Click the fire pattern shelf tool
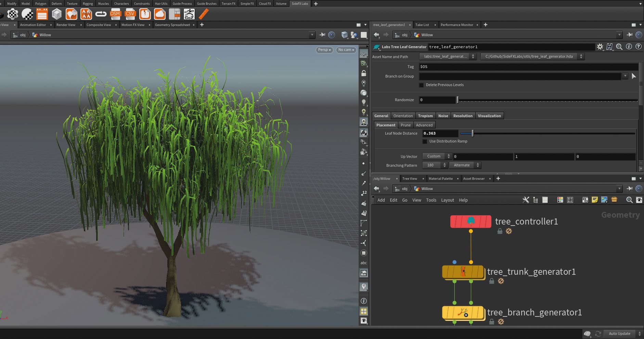This screenshot has height=339, width=644. tap(86, 14)
